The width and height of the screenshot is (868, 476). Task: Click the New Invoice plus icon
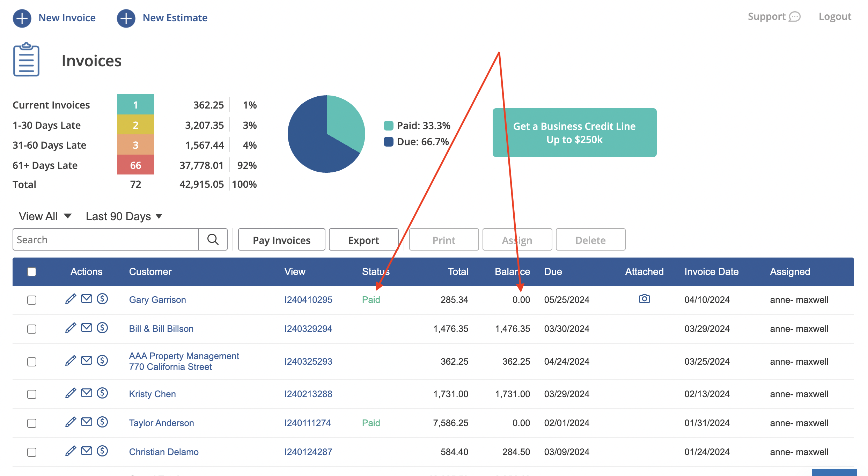pos(22,18)
